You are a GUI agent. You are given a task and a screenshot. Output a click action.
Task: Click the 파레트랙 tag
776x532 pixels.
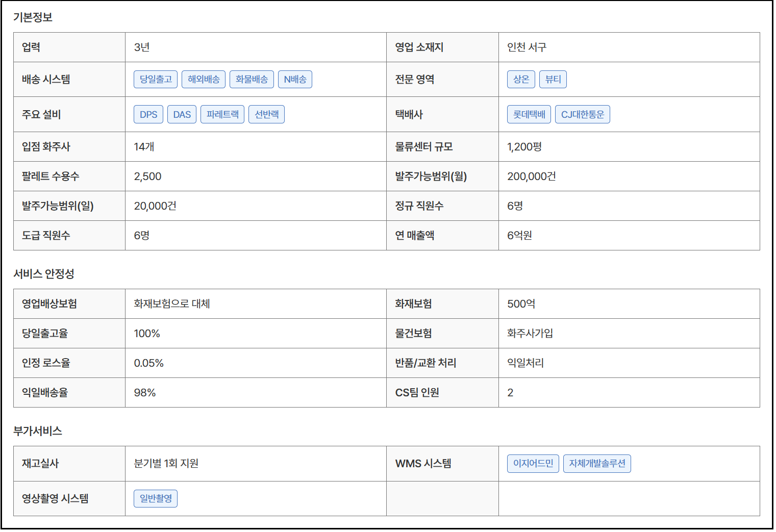point(222,115)
